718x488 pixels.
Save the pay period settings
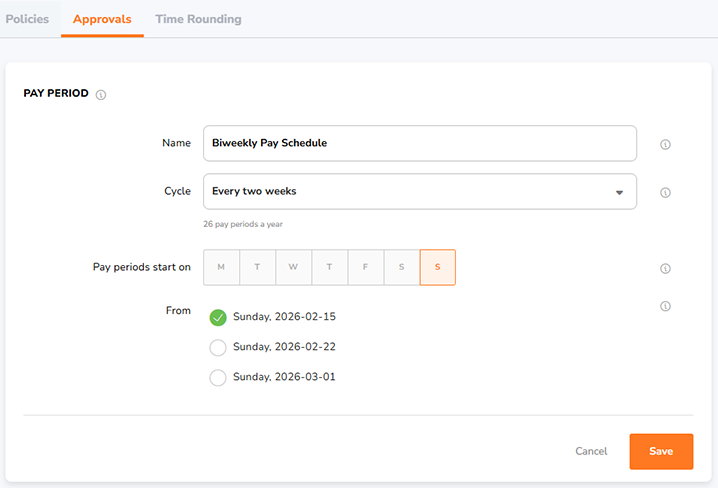tap(660, 451)
